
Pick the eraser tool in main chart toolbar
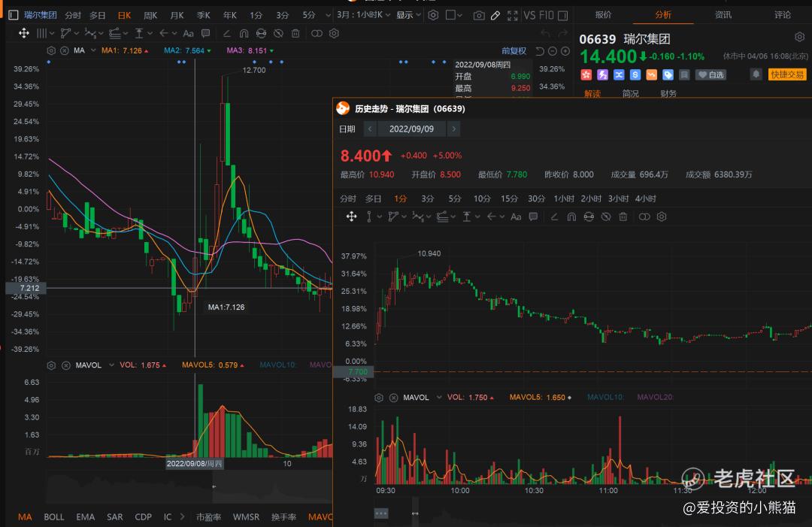tap(226, 34)
